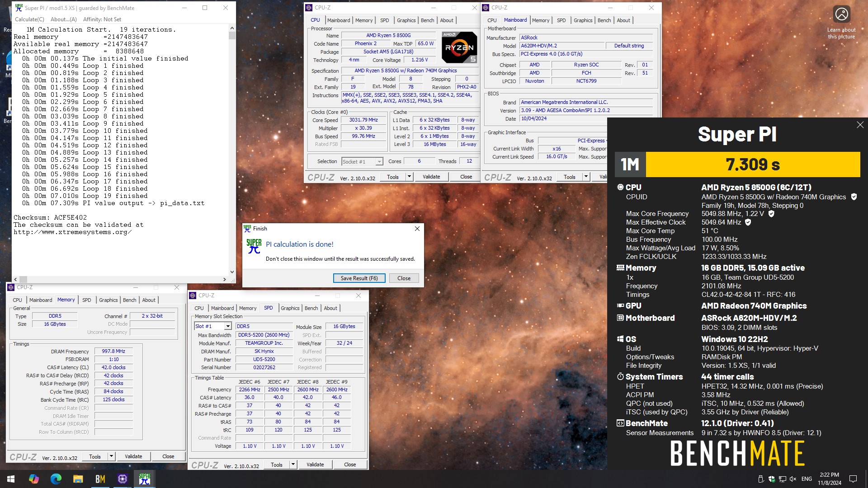
Task: Click ENG language indicator in tray
Action: (807, 479)
